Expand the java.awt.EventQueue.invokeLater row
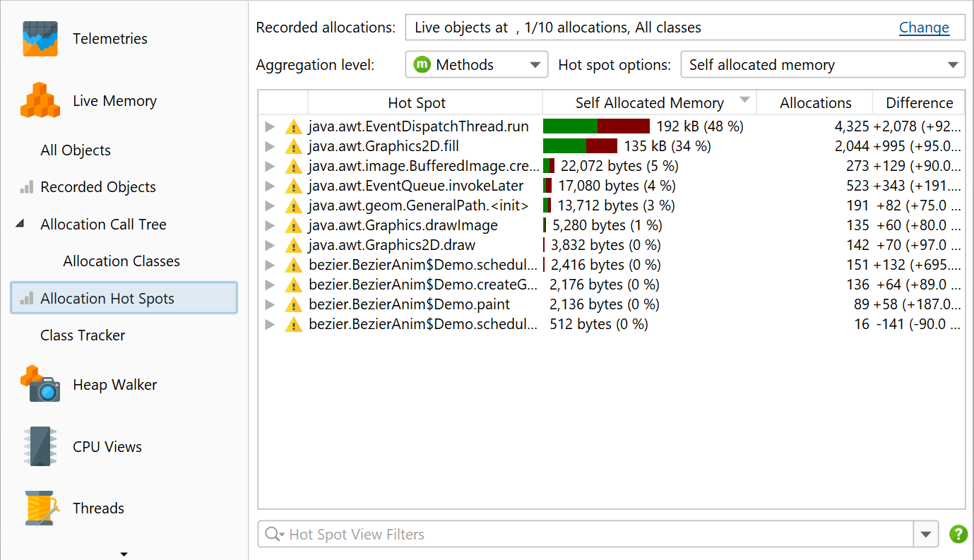 point(269,186)
